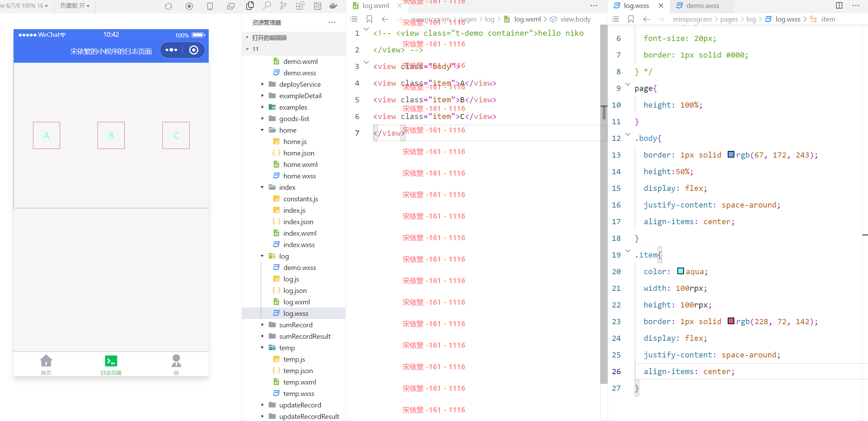
Task: Tap the 我 profile tab icon
Action: (x=176, y=361)
